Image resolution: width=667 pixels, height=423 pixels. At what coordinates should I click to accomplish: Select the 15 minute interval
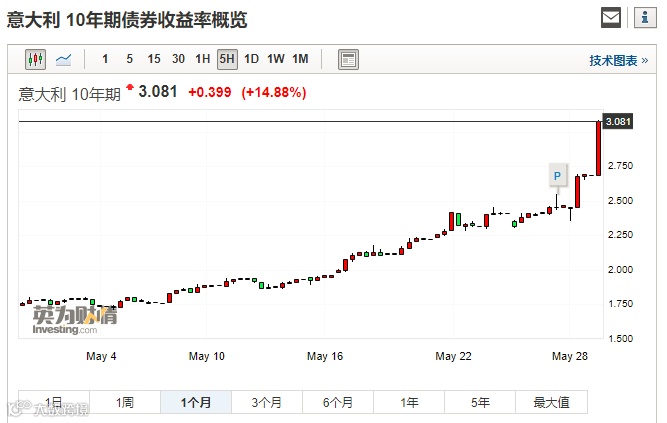(x=154, y=59)
